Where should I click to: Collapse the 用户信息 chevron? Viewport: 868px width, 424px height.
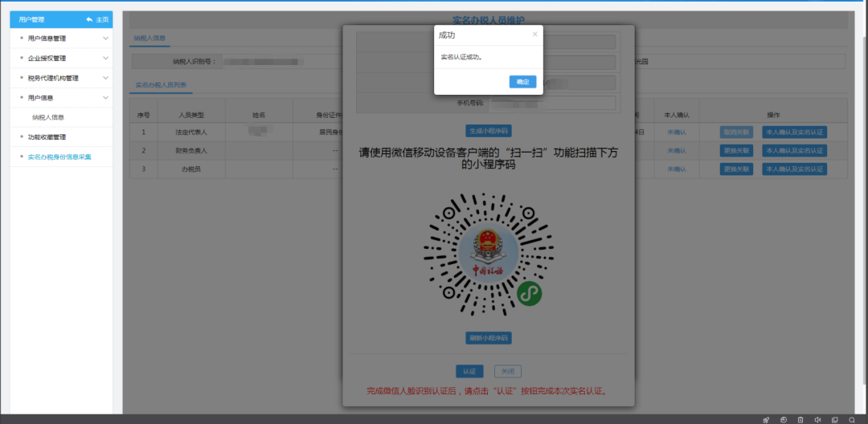(x=106, y=98)
